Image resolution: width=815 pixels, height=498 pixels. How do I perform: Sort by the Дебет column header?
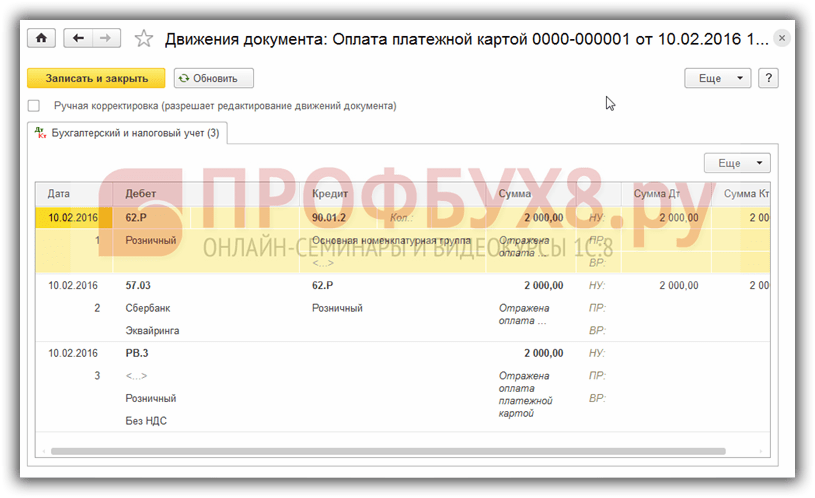[140, 193]
